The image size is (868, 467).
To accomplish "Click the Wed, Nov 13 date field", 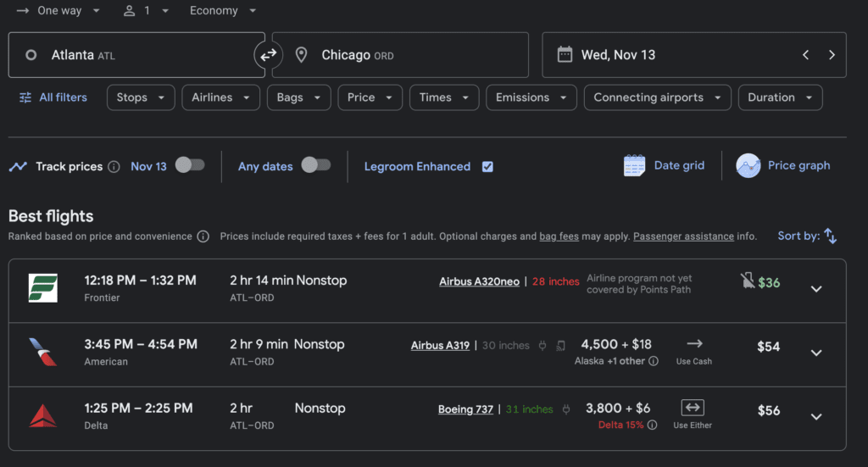I will point(694,55).
